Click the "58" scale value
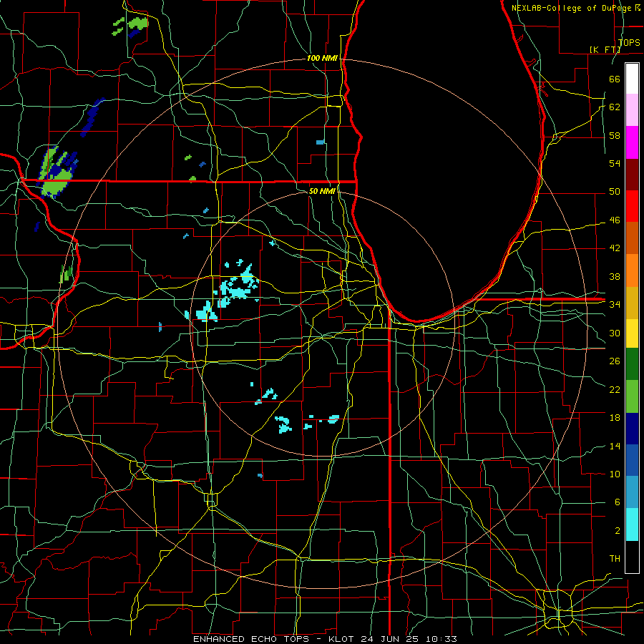This screenshot has height=644, width=644. (x=615, y=135)
